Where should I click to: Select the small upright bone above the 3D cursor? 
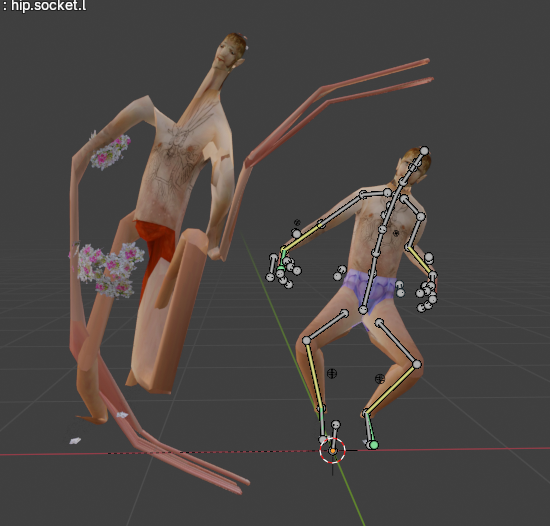(x=335, y=437)
